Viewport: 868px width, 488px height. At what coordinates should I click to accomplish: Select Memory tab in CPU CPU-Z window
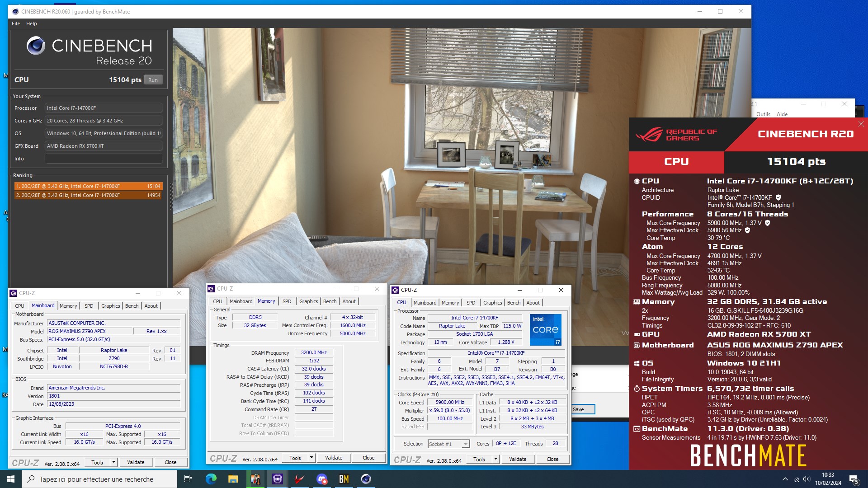[x=450, y=303]
